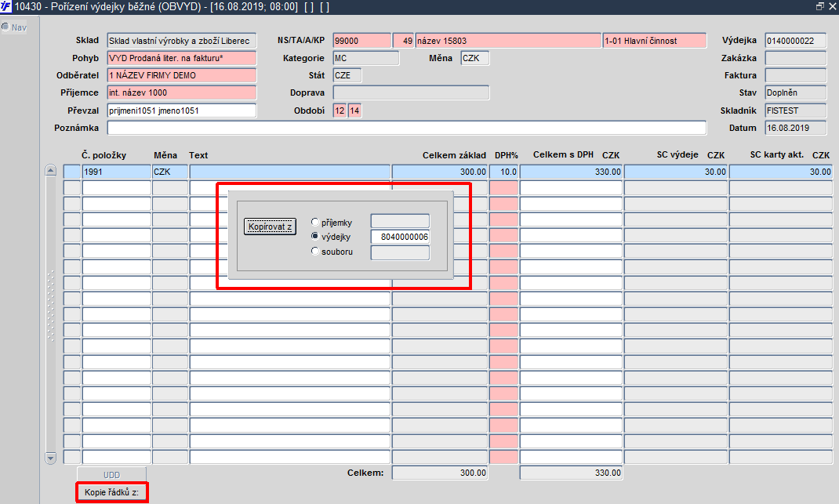Click the Stát field CZE
Screen dimensions: 839x504
point(347,75)
